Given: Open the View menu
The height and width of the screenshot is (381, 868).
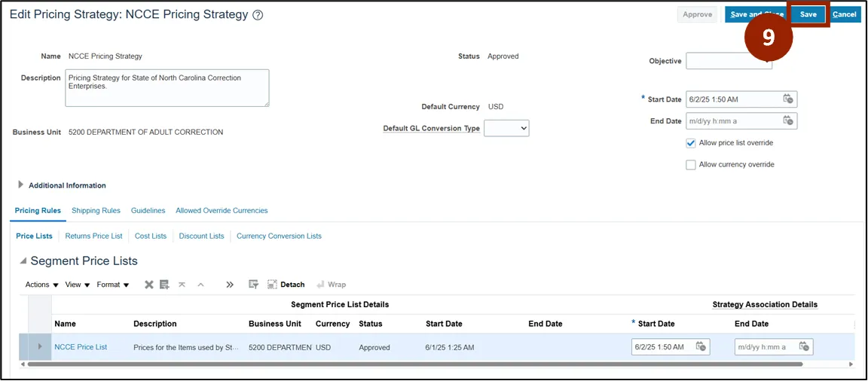Looking at the screenshot, I should (x=78, y=284).
